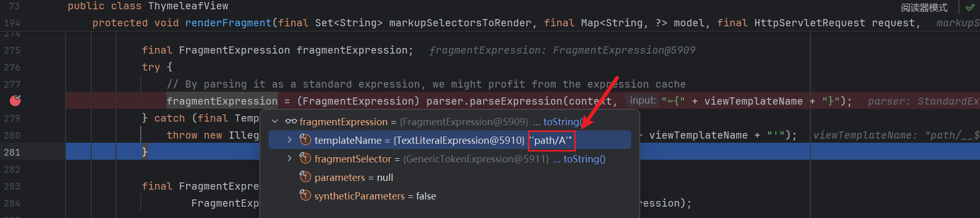Click the red breakpoint icon in the gutter

pos(15,100)
